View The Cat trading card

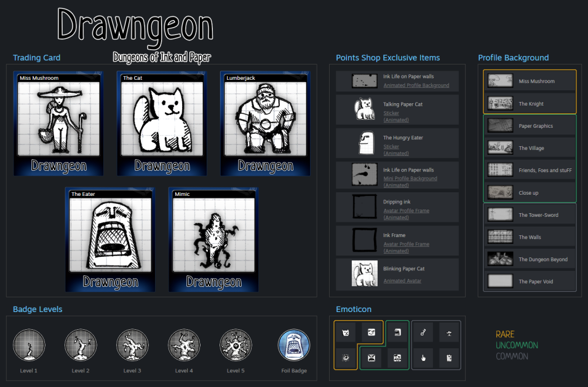point(162,123)
